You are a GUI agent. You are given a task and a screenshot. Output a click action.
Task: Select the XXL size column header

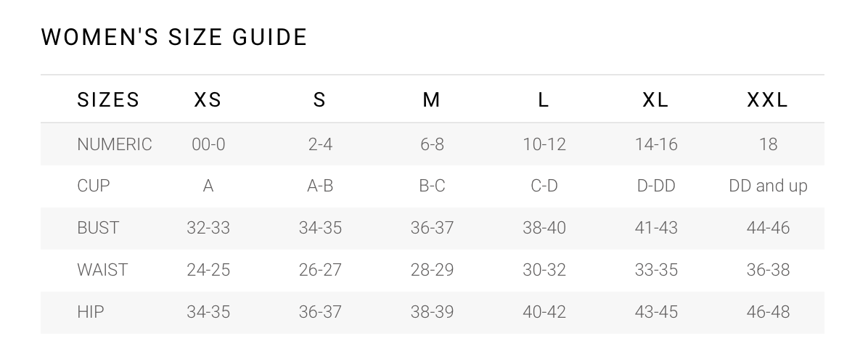click(767, 100)
